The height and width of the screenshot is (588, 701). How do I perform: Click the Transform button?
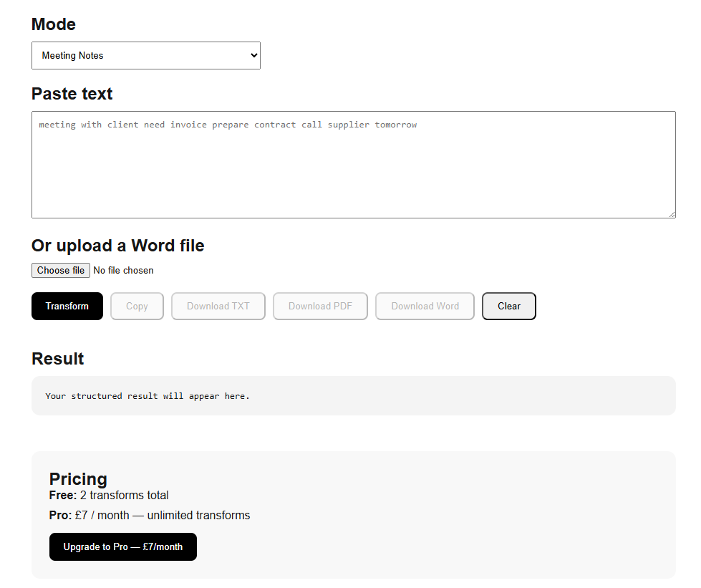pos(67,306)
